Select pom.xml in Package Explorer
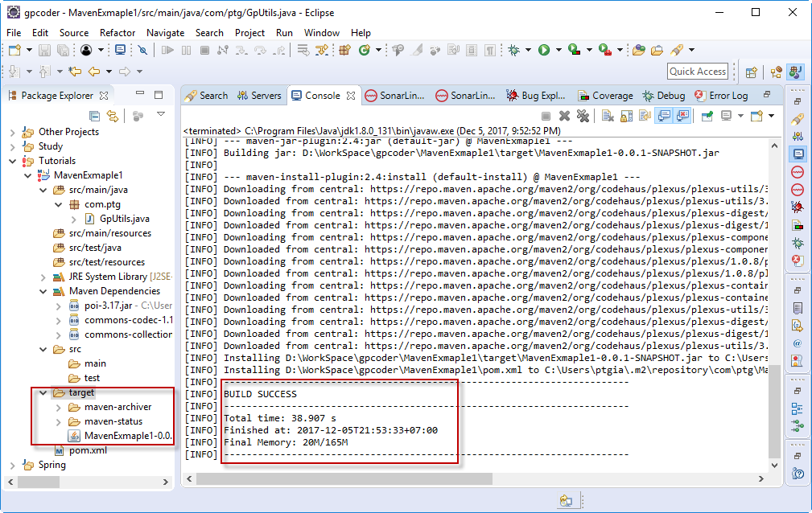812x513 pixels. (x=88, y=450)
